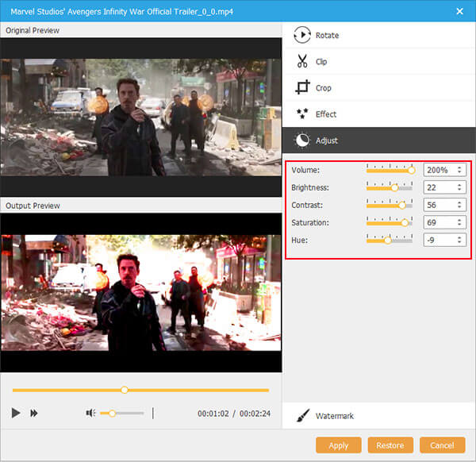The image size is (476, 462).
Task: Click the Hue slider handle
Action: pyautogui.click(x=388, y=241)
